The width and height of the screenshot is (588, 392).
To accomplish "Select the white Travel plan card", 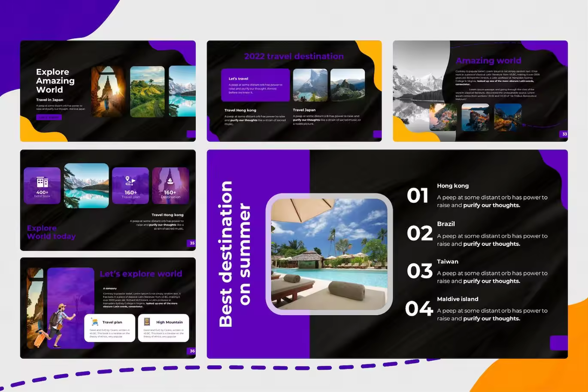I will tap(110, 328).
